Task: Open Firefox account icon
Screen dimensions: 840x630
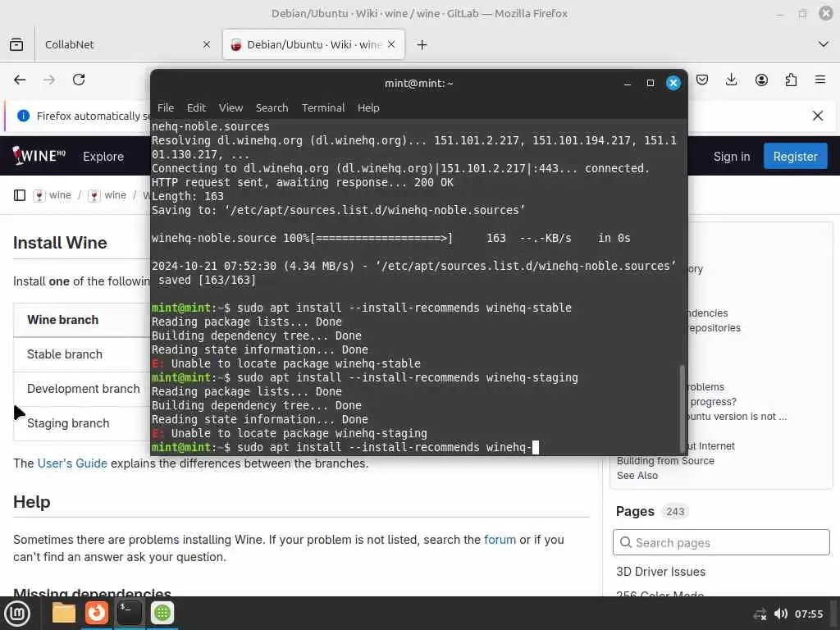Action: tap(761, 80)
